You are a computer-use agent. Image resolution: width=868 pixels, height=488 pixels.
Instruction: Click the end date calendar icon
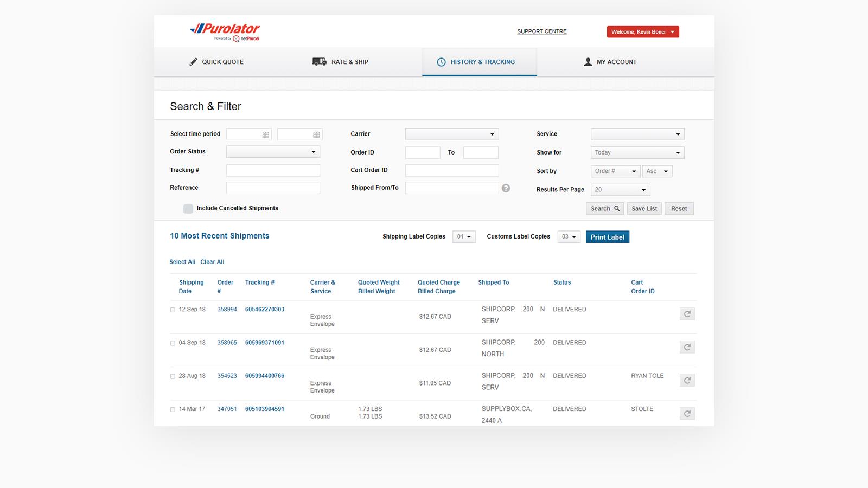316,134
